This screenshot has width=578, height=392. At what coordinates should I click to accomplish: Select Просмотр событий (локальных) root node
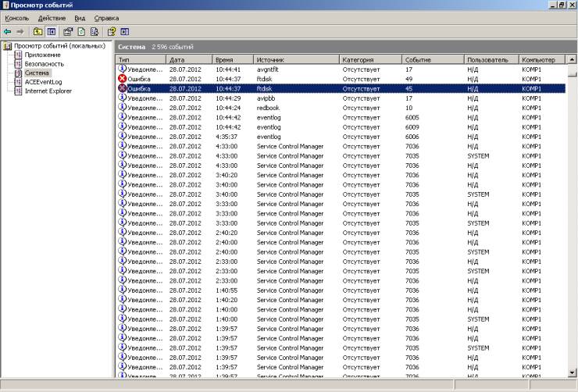point(59,46)
